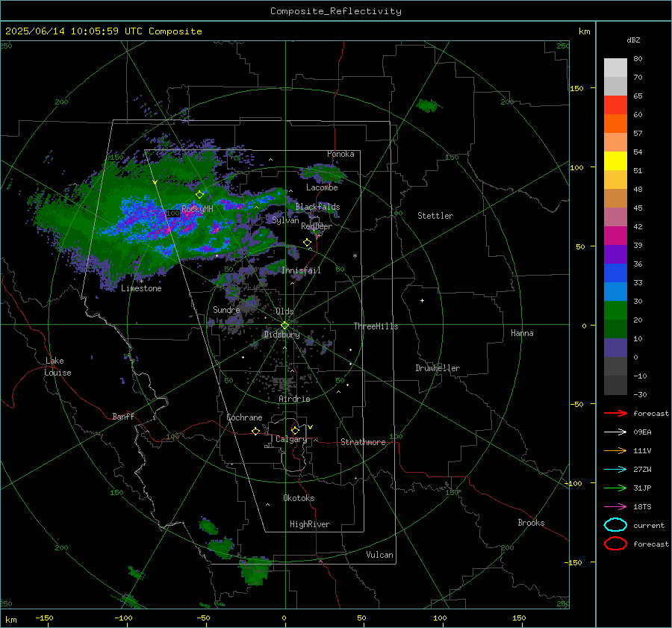Click the Drumheller label
672x628 pixels.
click(438, 368)
